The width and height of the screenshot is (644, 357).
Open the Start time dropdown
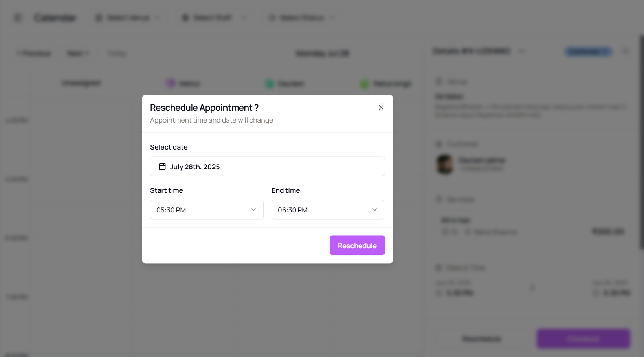[207, 210]
